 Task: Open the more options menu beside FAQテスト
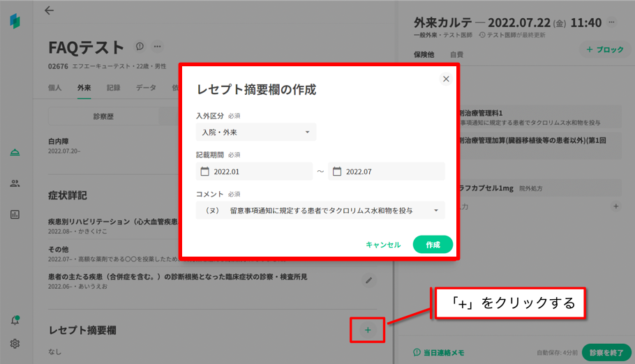tap(157, 47)
